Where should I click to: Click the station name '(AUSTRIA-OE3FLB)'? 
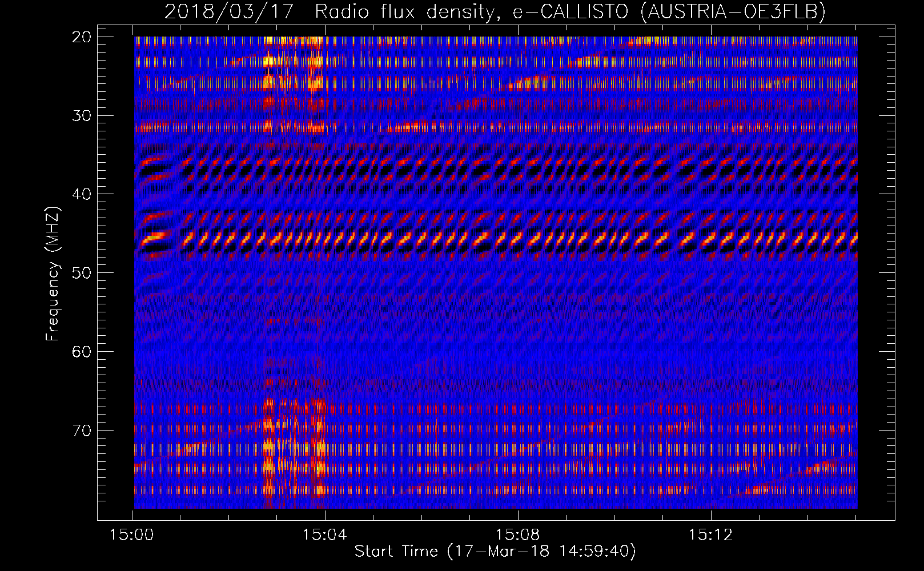(x=733, y=11)
